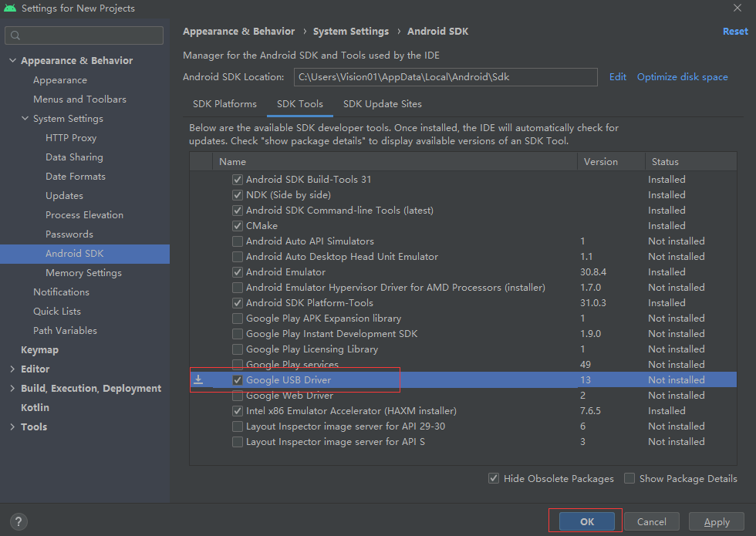
Task: Switch to the SDK Platforms tab
Action: point(224,104)
